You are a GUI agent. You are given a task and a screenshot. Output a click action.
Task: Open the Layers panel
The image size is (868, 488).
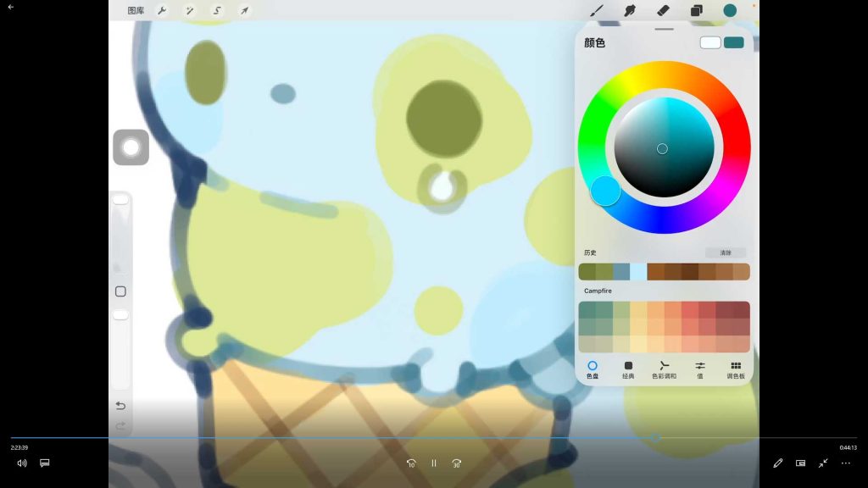tap(697, 10)
